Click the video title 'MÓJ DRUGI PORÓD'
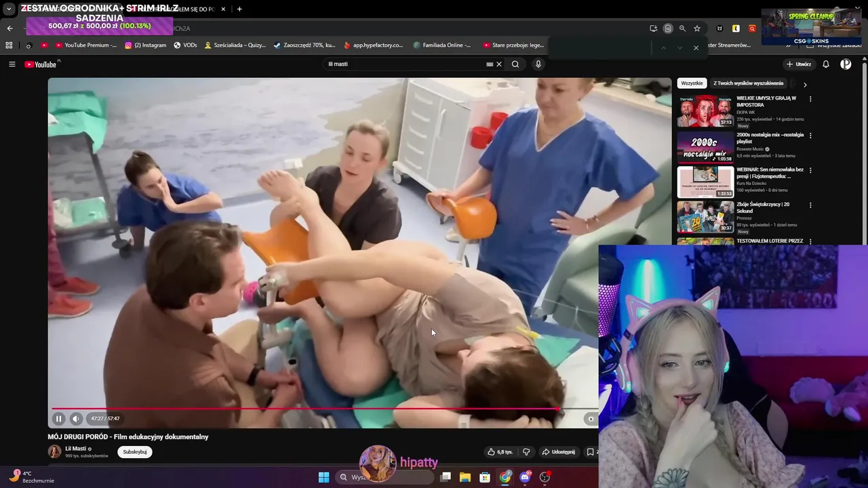This screenshot has width=868, height=488. point(128,437)
